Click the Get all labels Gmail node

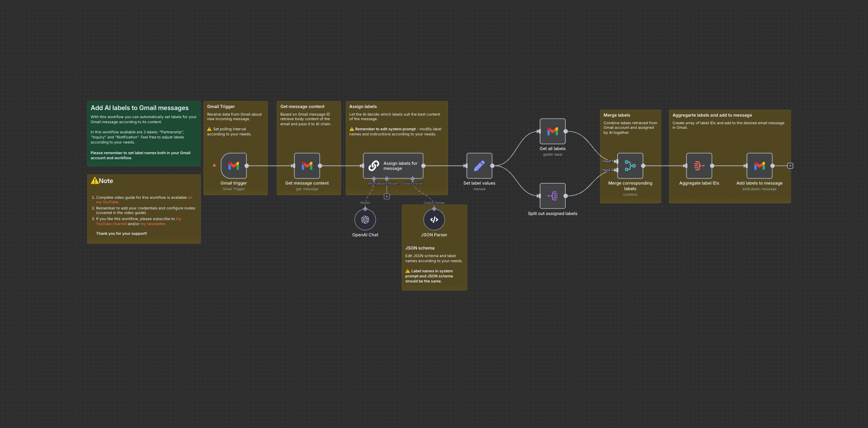(x=552, y=131)
